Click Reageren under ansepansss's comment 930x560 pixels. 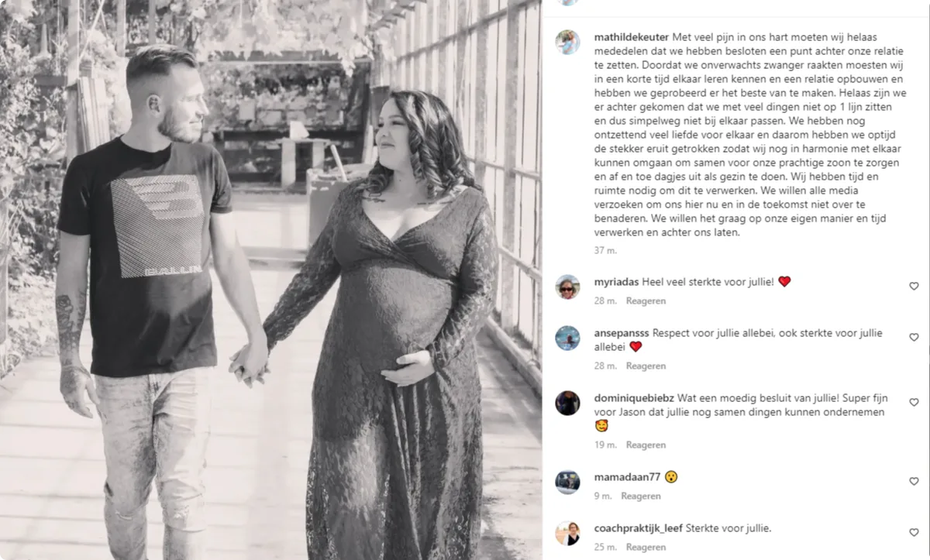click(x=646, y=366)
